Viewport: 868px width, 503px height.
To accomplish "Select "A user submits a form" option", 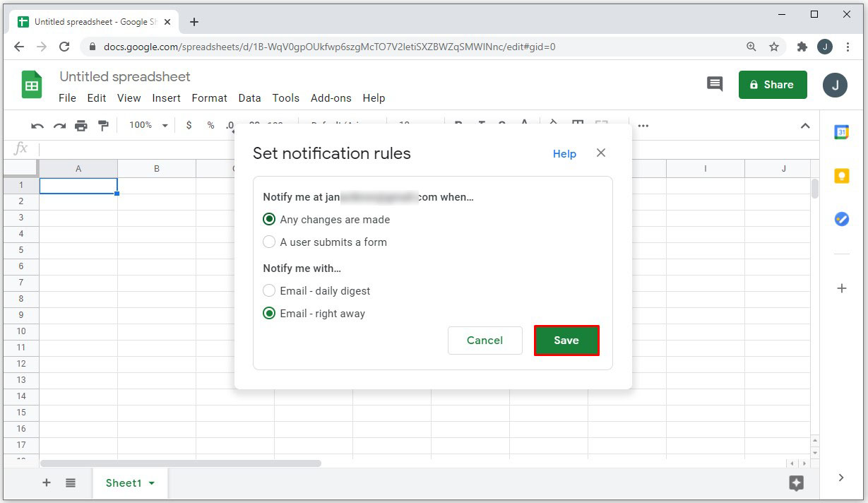I will click(x=269, y=242).
